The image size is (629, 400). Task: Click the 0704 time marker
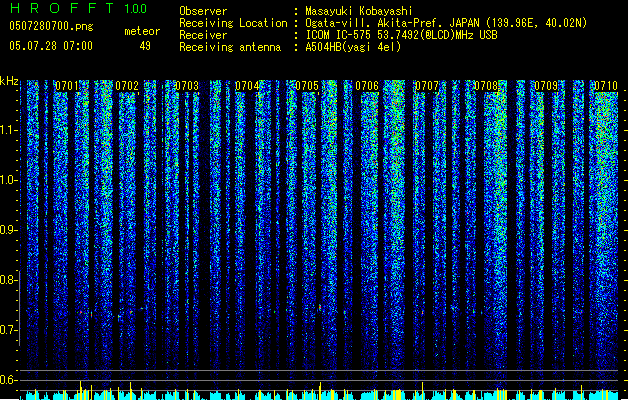coord(247,86)
